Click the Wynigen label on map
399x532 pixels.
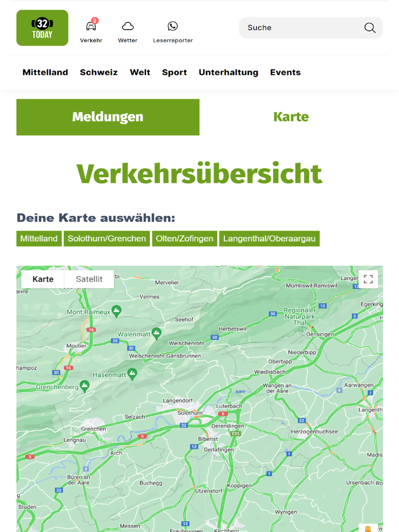[x=286, y=512]
